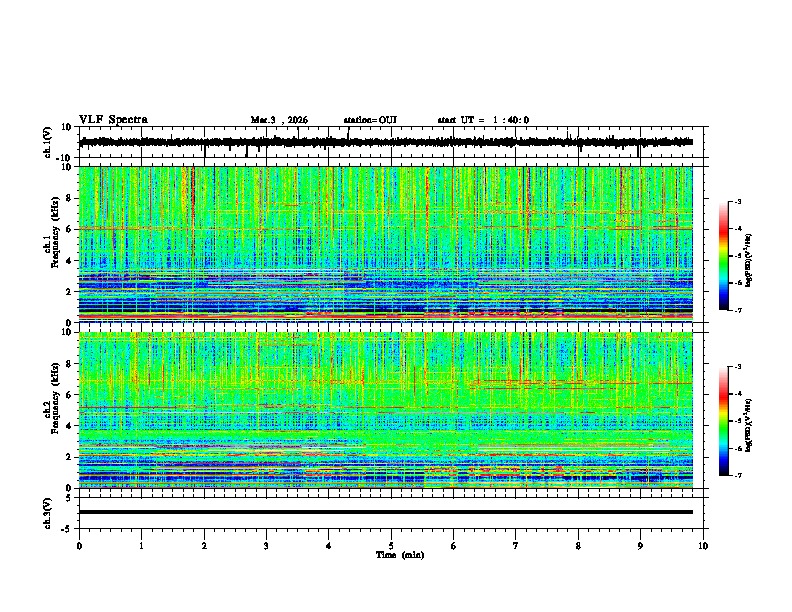The height and width of the screenshot is (612, 792).
Task: Click the ch.1 spectrogram color bar
Action: (723, 256)
